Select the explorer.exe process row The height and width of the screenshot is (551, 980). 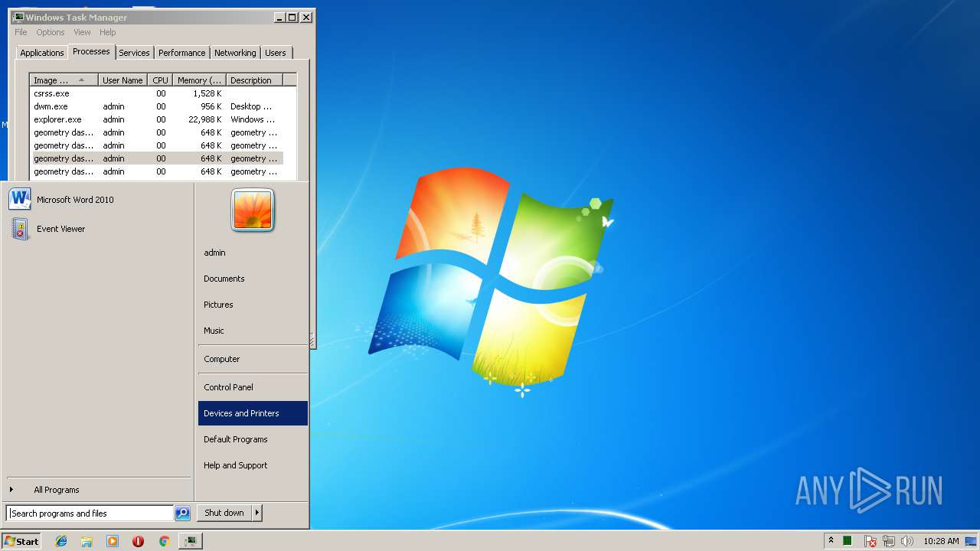tap(156, 119)
